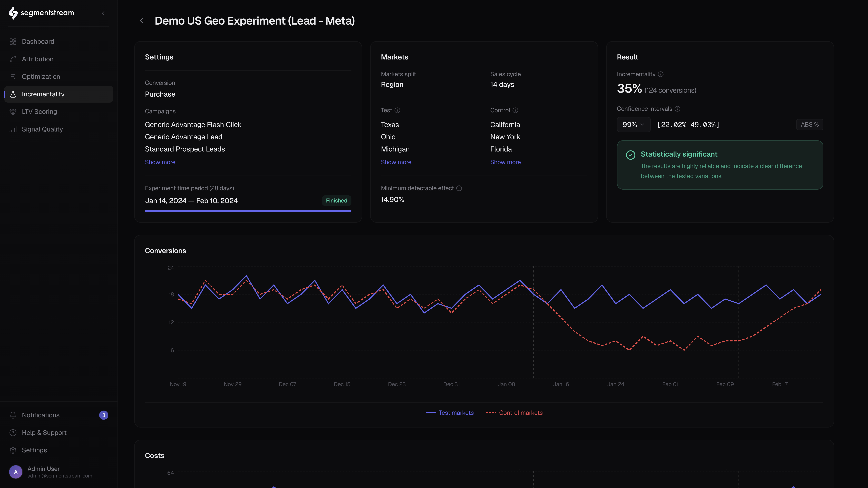
Task: Click the Dashboard grid icon
Action: pyautogui.click(x=13, y=41)
